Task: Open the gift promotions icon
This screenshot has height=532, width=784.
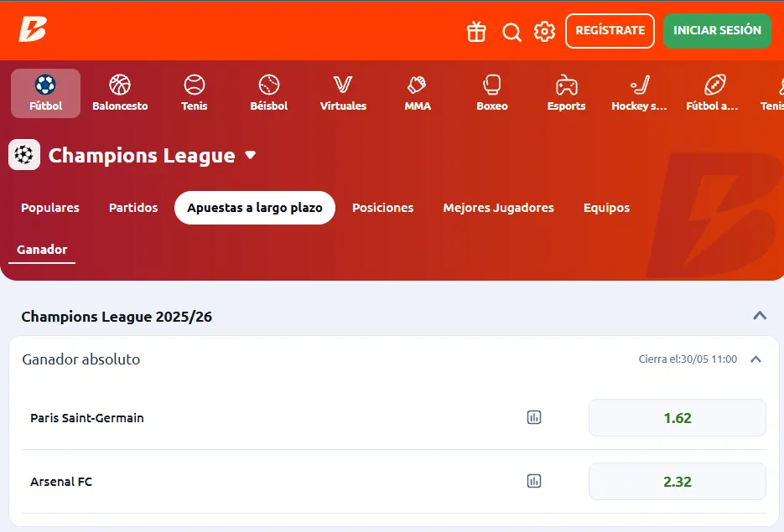Action: 476,32
